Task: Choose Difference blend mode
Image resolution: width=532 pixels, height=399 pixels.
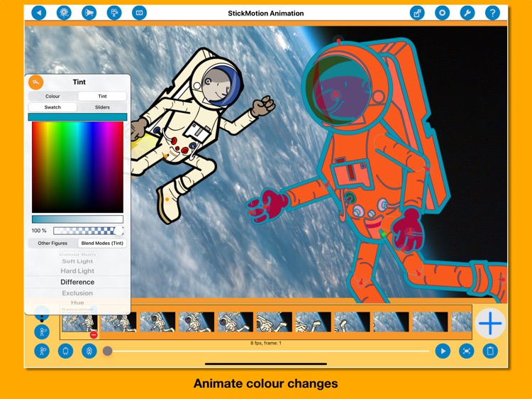Action: 77,282
